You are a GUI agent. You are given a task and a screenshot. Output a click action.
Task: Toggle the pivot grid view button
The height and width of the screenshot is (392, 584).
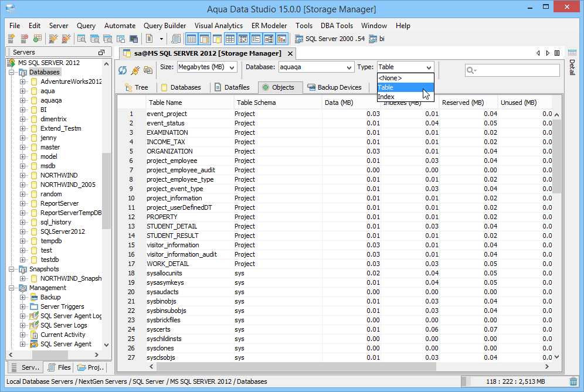243,39
